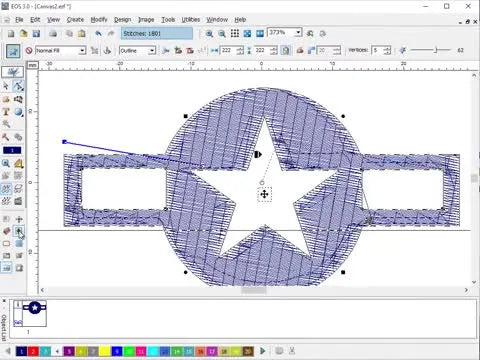The image size is (480, 360).
Task: Toggle the grid display icon
Action: [235, 34]
